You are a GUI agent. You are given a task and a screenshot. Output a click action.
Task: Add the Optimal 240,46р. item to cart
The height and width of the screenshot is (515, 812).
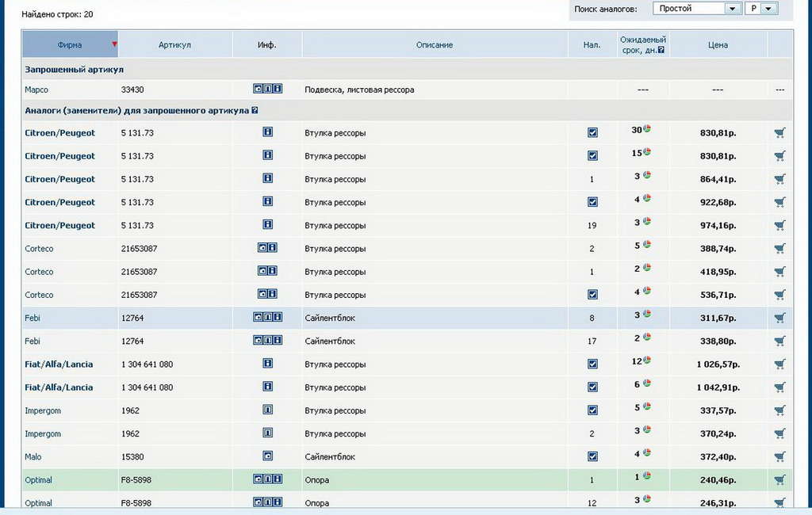pos(779,480)
